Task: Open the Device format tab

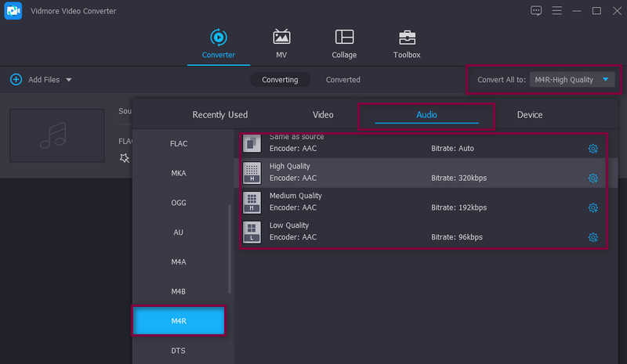Action: point(530,115)
